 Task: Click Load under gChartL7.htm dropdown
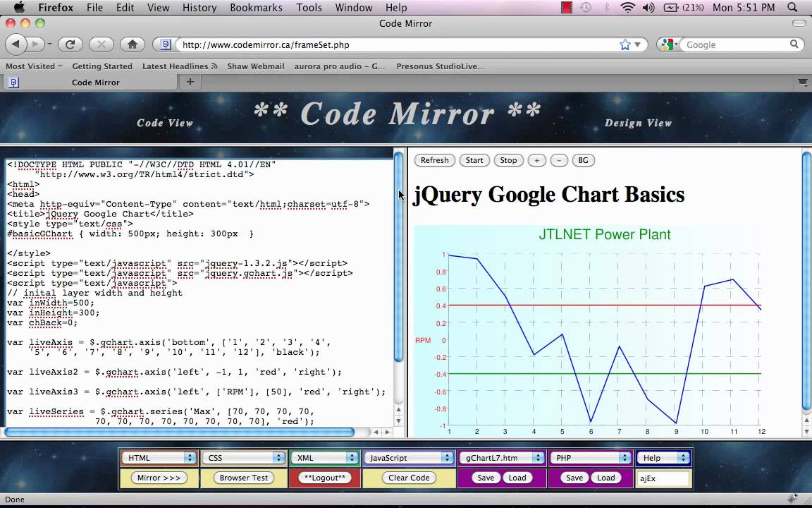tap(517, 478)
